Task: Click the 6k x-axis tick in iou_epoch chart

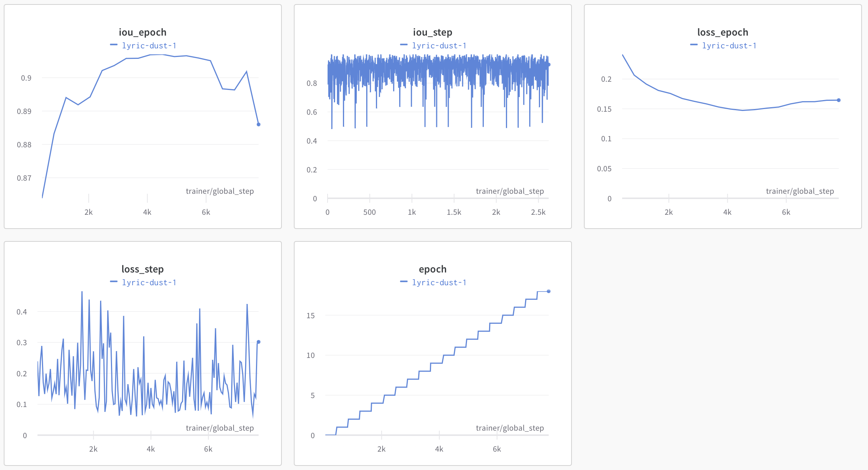Action: (x=206, y=212)
